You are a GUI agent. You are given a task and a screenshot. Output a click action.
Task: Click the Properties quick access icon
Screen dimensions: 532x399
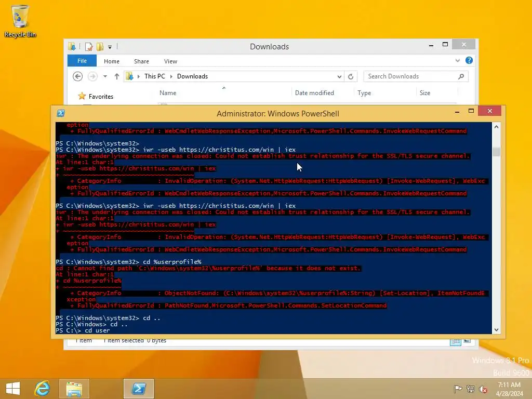[x=89, y=47]
